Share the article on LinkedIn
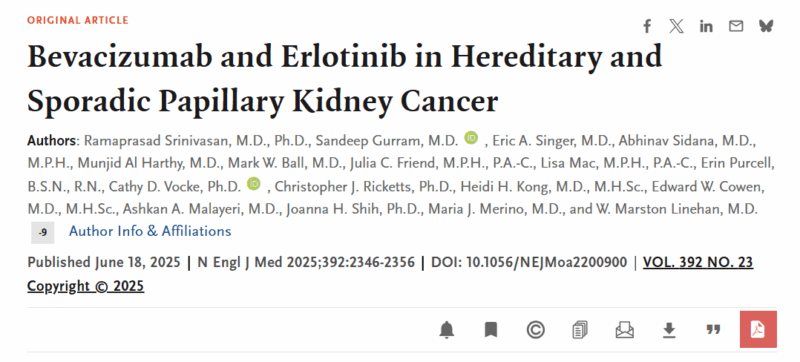 coord(706,26)
